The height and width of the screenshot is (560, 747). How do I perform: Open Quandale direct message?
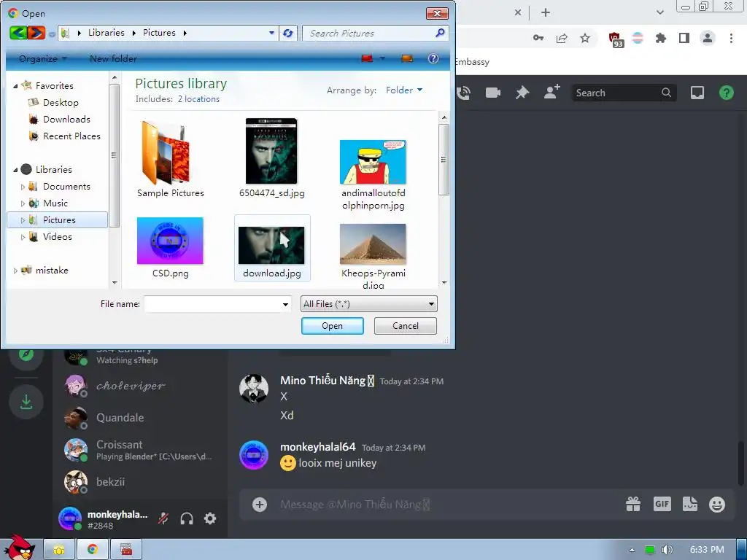click(x=141, y=418)
